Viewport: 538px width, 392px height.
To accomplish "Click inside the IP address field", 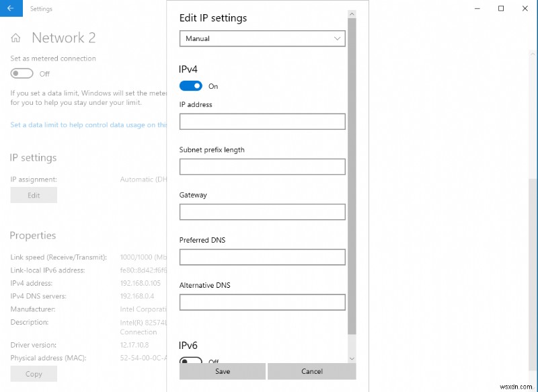I will tap(262, 122).
